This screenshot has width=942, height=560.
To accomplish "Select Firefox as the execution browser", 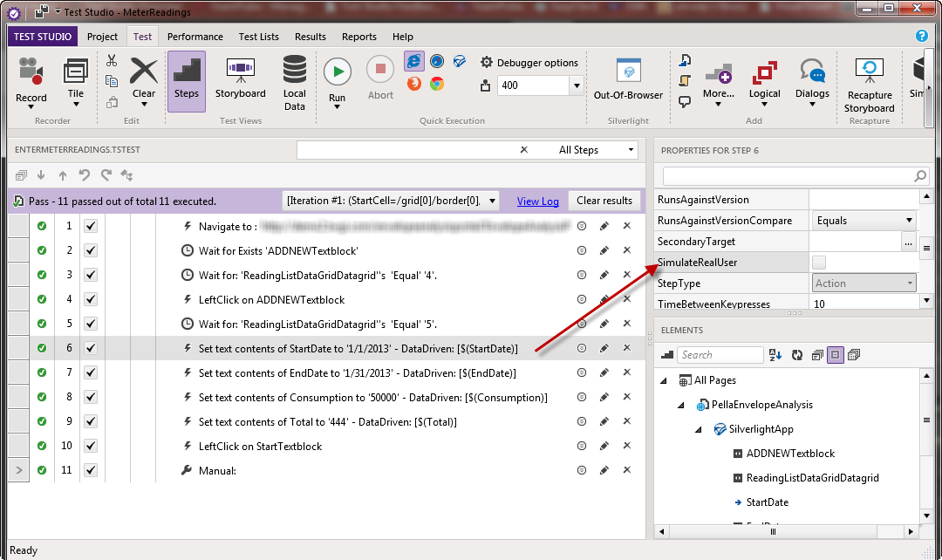I will click(413, 84).
